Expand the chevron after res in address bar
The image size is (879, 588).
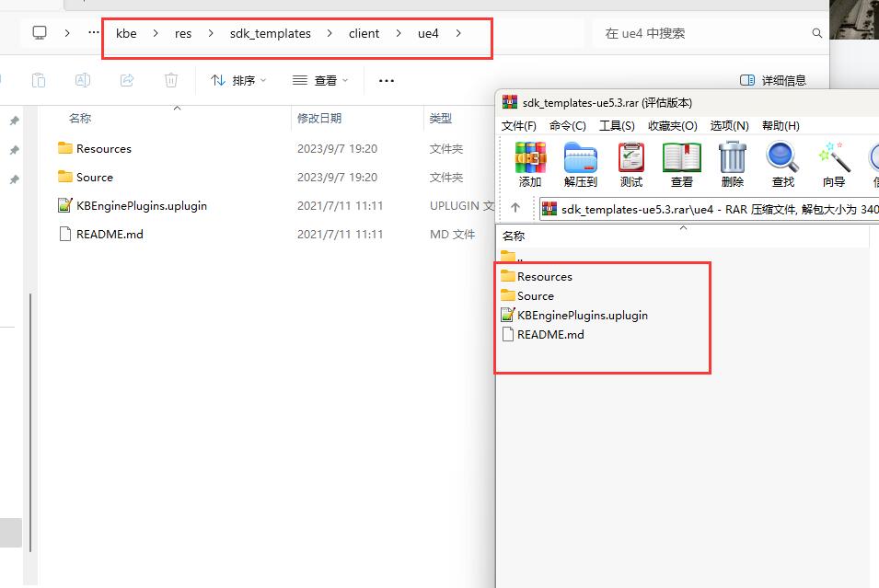point(210,34)
